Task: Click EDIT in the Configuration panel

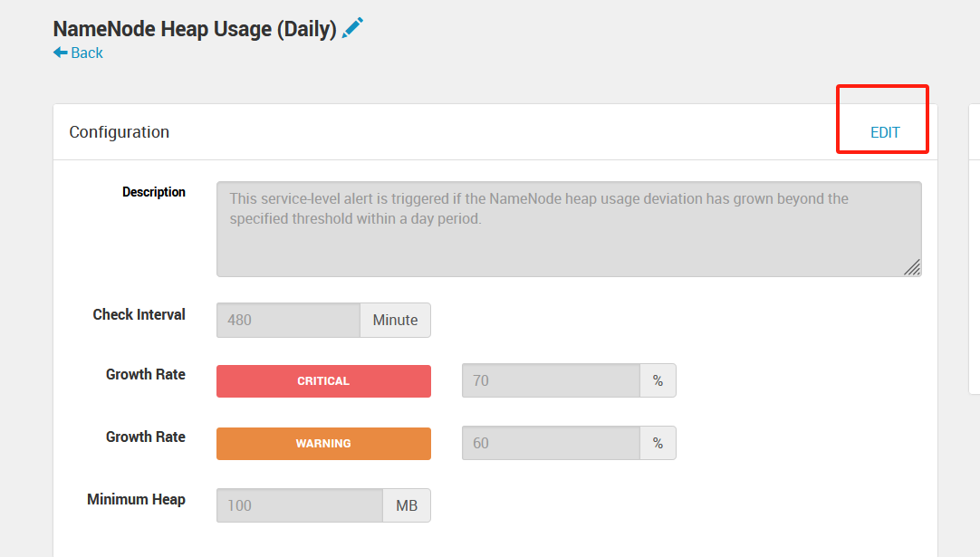Action: [x=885, y=132]
